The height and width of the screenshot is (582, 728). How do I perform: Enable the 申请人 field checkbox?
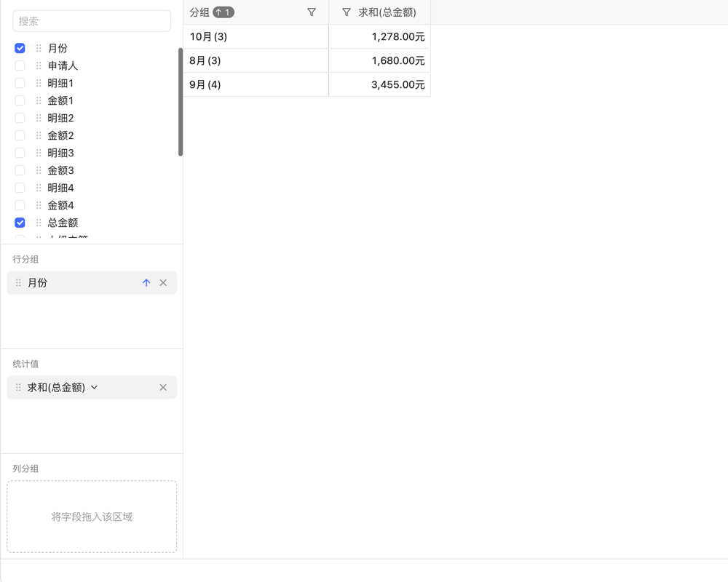point(20,65)
